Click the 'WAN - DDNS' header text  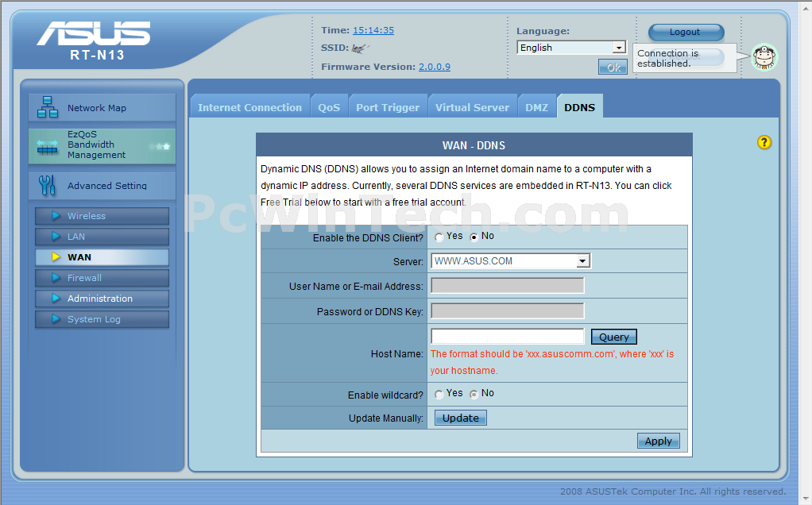(474, 145)
